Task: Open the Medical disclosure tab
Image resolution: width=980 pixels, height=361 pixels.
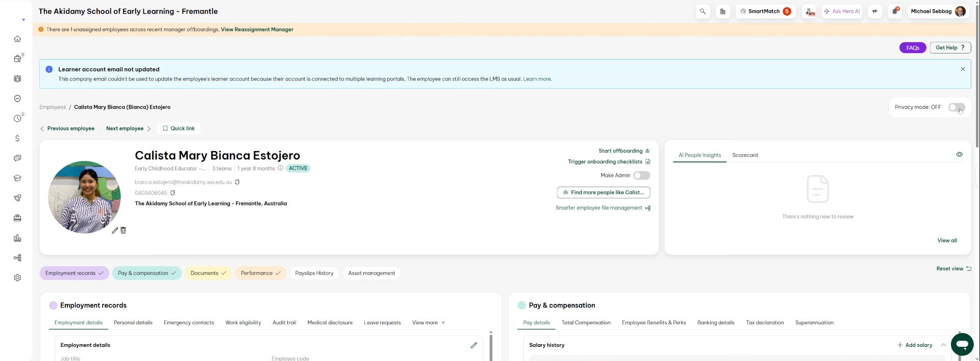Action: 330,323
